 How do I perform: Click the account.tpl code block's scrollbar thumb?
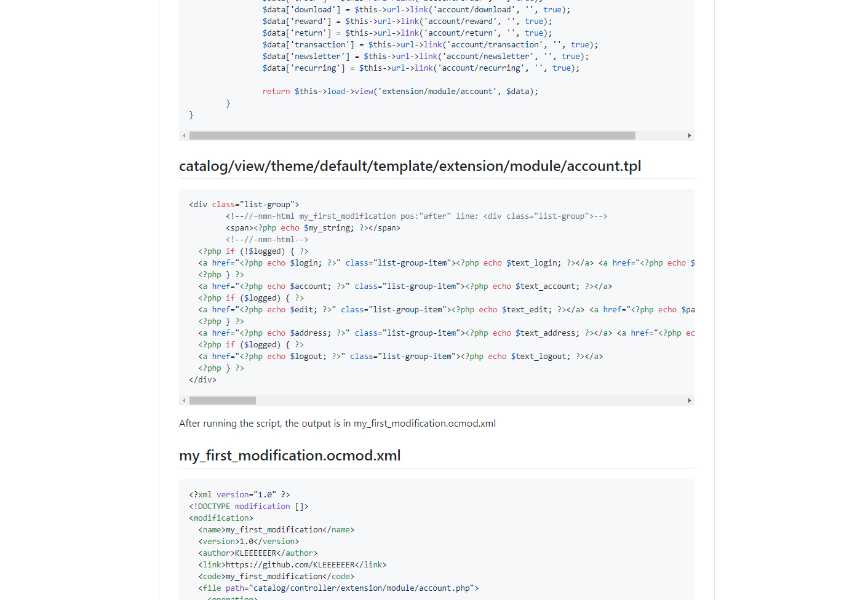222,401
